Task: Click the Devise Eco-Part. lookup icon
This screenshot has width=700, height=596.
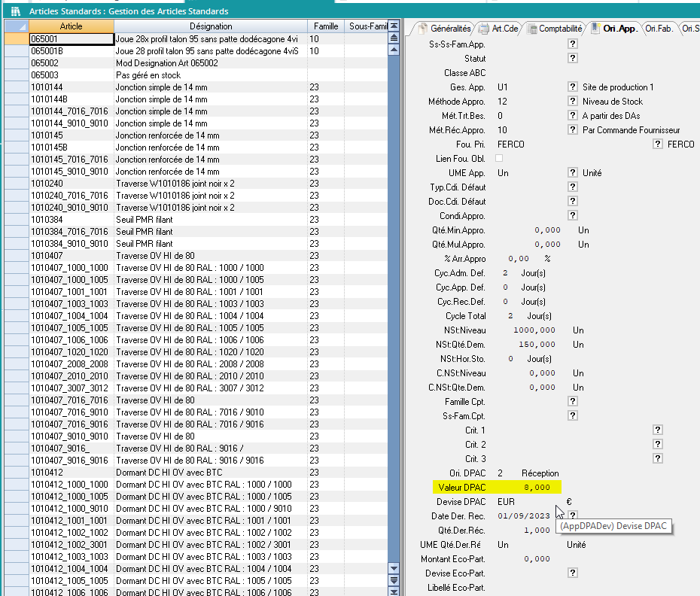Action: coord(572,573)
